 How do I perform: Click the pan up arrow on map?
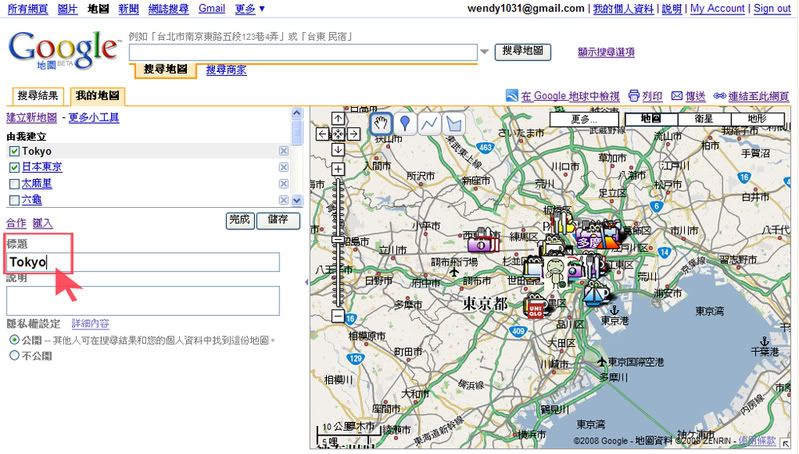[338, 118]
